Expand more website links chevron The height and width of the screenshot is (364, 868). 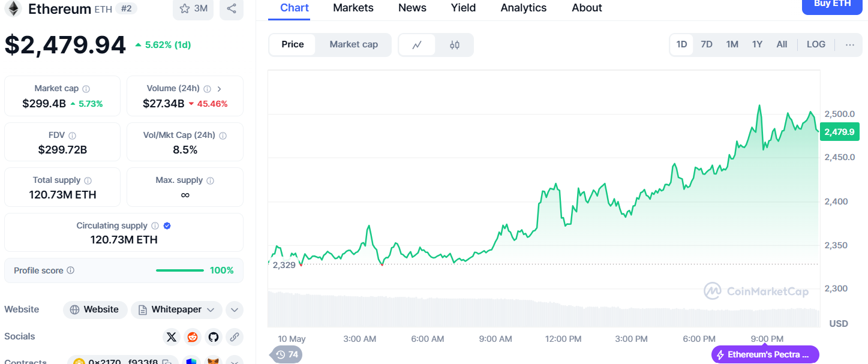[235, 310]
